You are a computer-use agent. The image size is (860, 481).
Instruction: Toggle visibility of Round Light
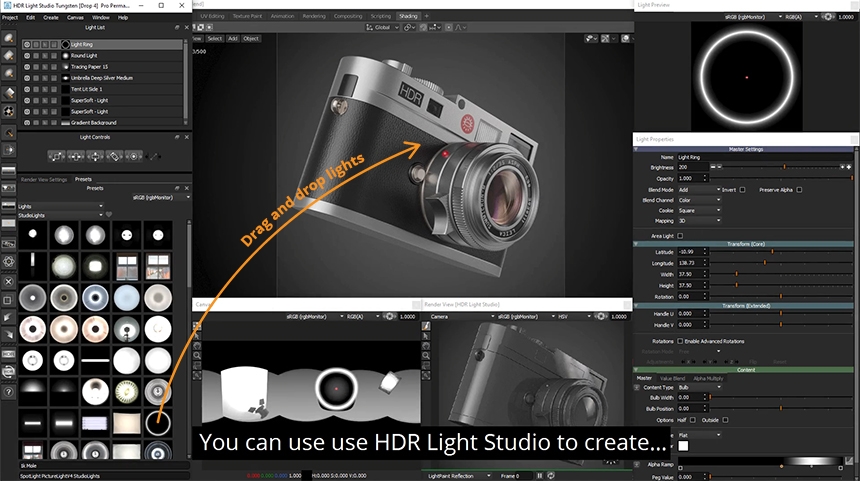coord(27,55)
